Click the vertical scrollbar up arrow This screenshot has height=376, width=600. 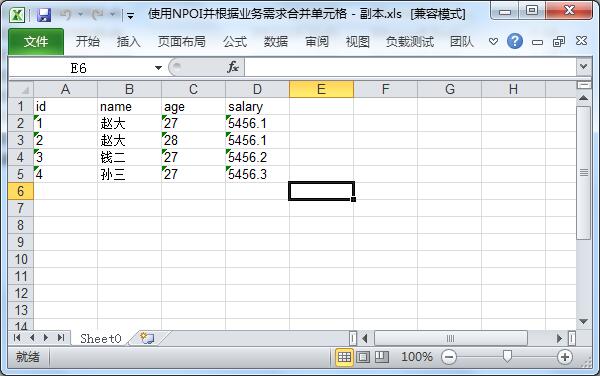click(584, 98)
